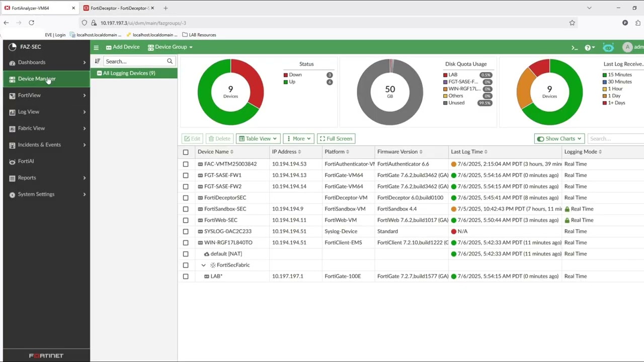
Task: Click the red Down status legend swatch
Action: pos(286,75)
